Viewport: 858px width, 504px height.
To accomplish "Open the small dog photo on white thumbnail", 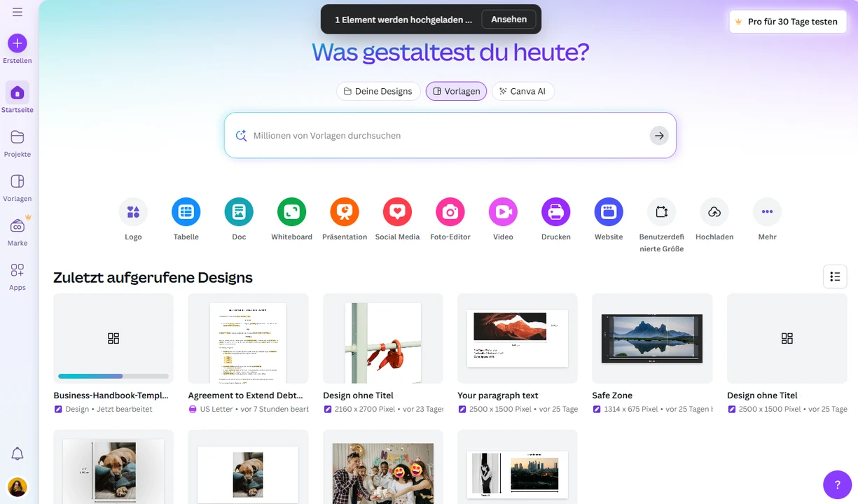I will point(248,467).
